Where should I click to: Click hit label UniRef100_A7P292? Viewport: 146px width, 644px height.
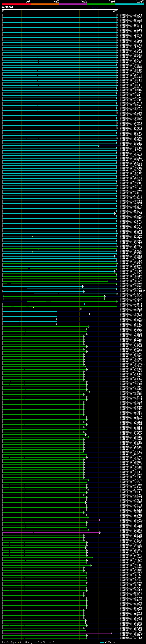coord(131,50)
